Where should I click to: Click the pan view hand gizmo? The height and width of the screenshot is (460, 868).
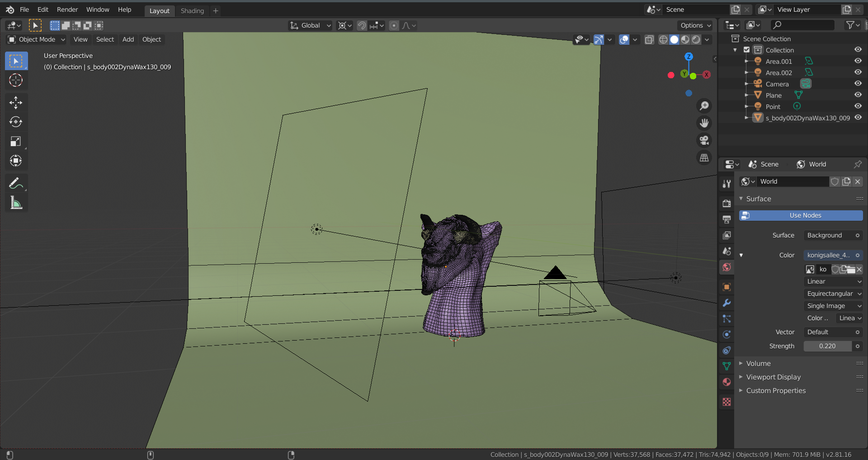[x=704, y=123]
